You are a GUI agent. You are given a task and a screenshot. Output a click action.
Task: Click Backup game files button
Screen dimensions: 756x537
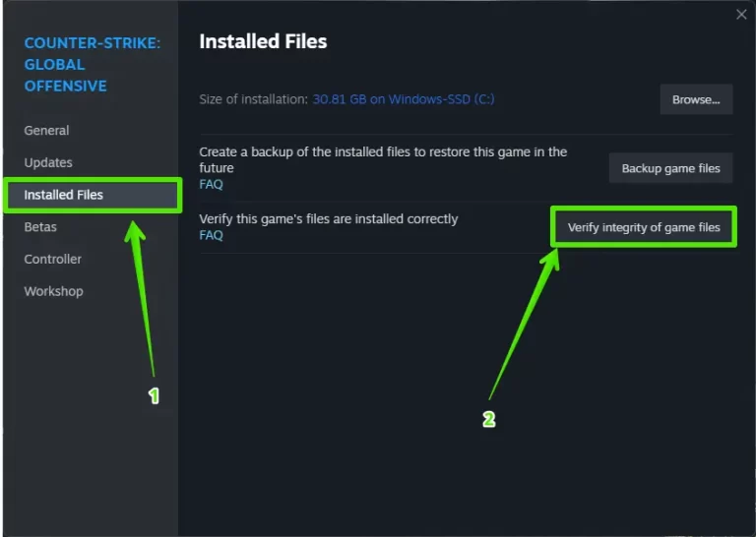click(x=670, y=168)
